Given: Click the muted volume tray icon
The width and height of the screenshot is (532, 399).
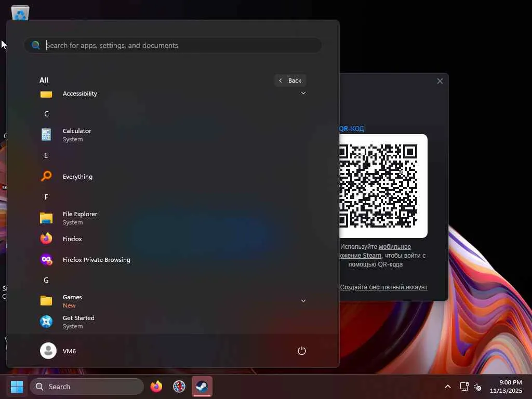Looking at the screenshot, I should click(x=477, y=387).
